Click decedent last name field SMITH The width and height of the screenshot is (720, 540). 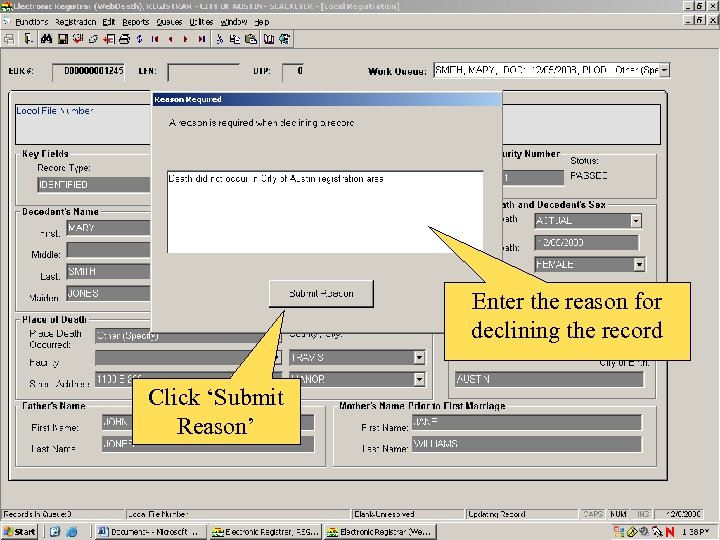point(108,271)
